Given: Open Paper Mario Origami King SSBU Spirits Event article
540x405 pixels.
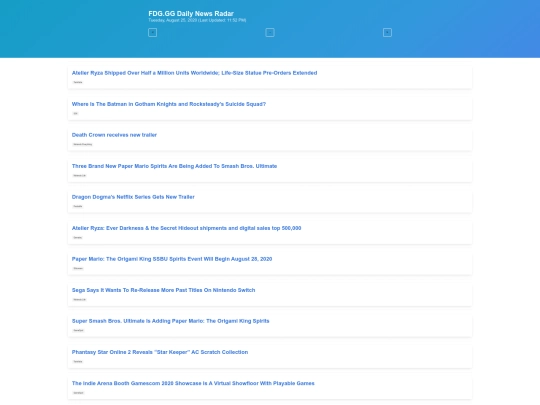Looking at the screenshot, I should (172, 259).
